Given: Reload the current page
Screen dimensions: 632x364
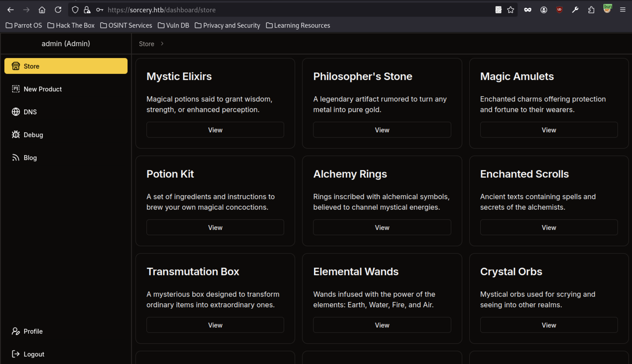Looking at the screenshot, I should (58, 10).
